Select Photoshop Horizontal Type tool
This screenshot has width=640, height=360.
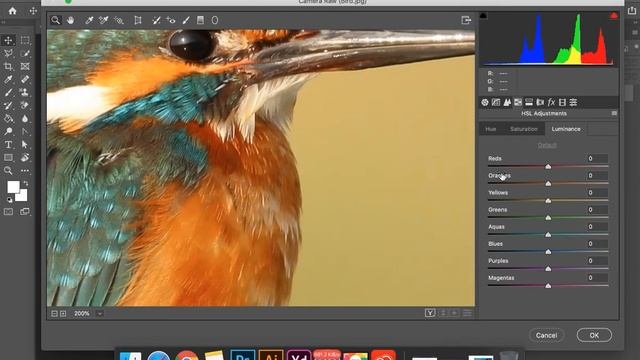click(8, 144)
